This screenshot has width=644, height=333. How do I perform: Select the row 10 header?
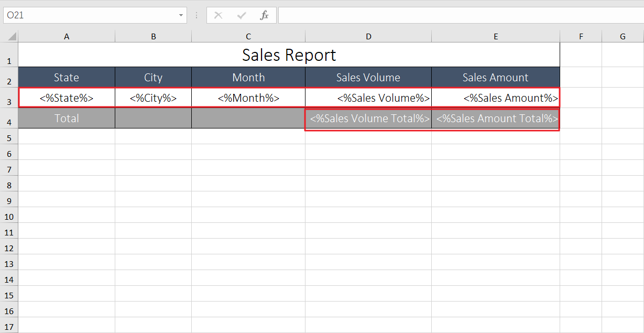9,217
